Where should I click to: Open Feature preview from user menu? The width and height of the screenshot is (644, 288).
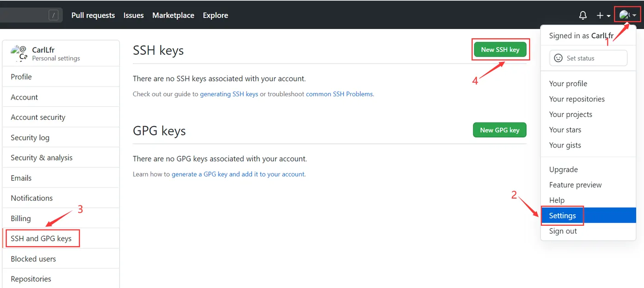click(x=575, y=185)
